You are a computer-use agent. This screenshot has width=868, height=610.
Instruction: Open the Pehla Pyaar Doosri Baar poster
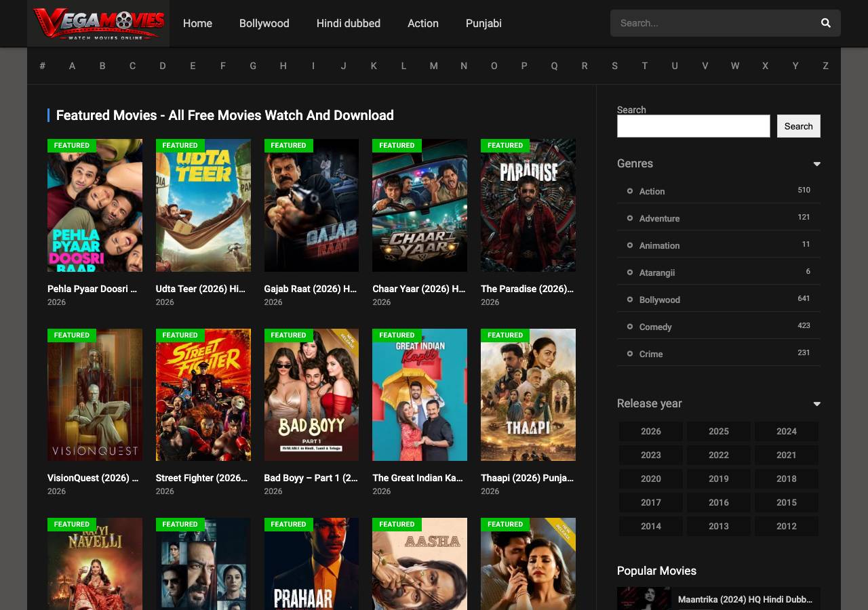pos(95,205)
